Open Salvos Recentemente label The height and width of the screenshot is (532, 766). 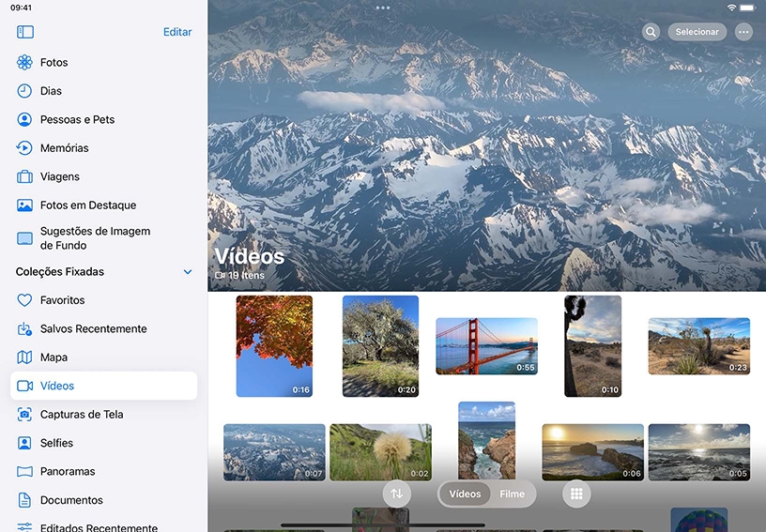tap(93, 329)
